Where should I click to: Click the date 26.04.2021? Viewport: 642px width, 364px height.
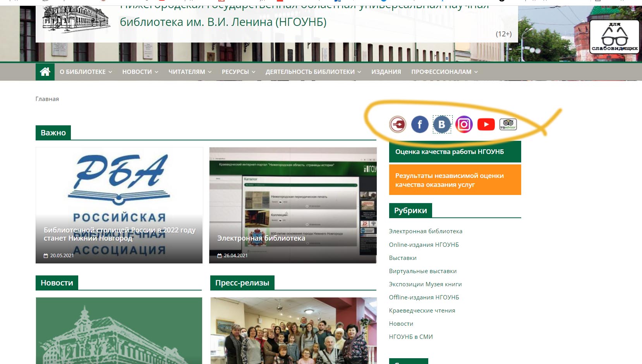point(236,256)
